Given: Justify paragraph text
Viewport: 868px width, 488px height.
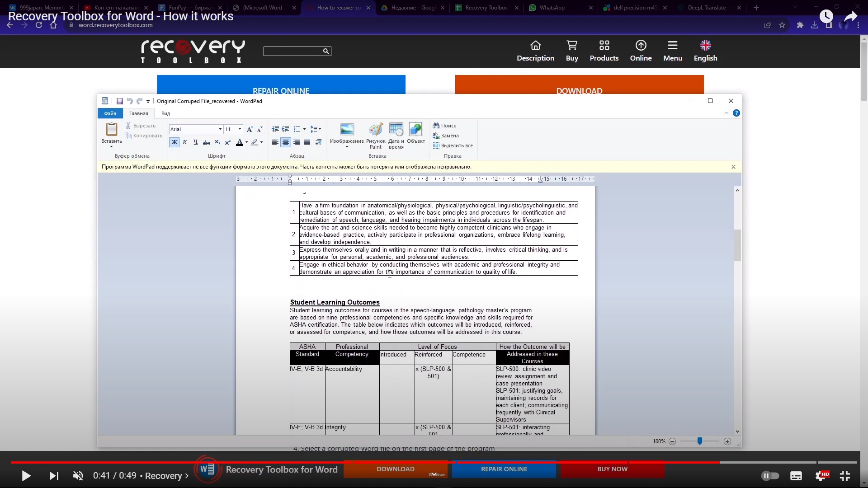Looking at the screenshot, I should click(307, 142).
